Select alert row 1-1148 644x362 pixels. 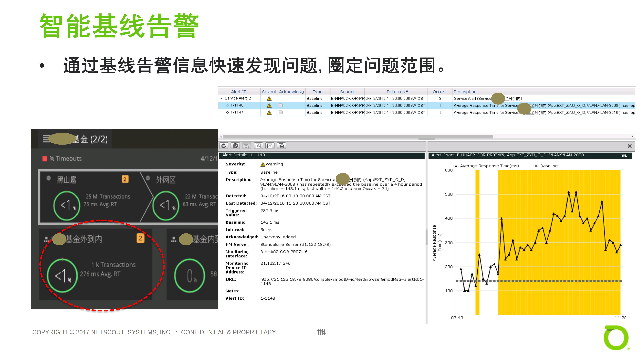(426, 105)
